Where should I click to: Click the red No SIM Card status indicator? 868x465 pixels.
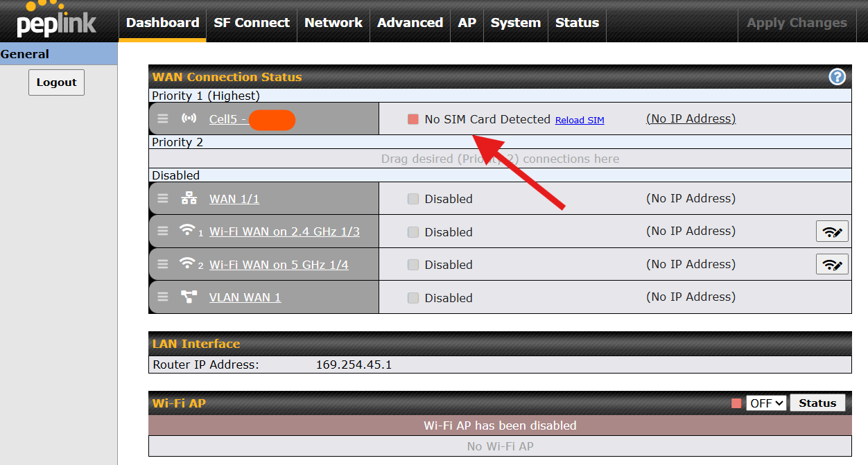point(413,119)
